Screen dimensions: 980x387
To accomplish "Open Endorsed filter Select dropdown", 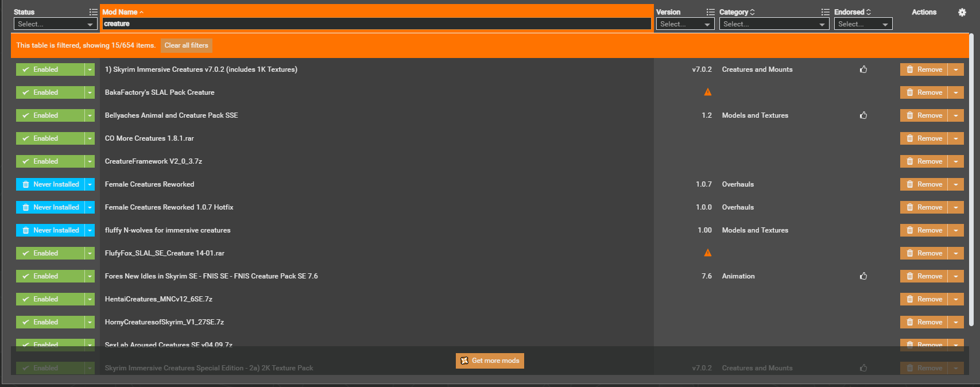I will 863,24.
